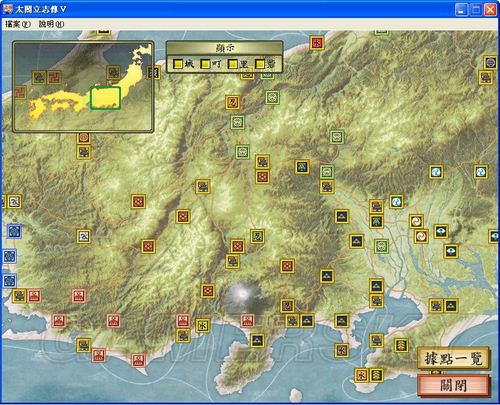Select the red 水 icon on north coast
The height and width of the screenshot is (405, 500).
click(x=317, y=43)
